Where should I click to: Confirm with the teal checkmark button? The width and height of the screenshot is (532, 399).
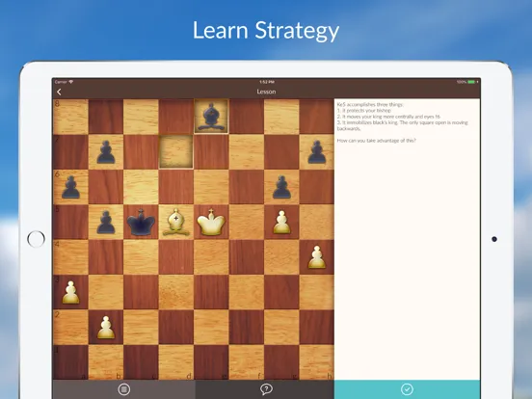(x=407, y=389)
